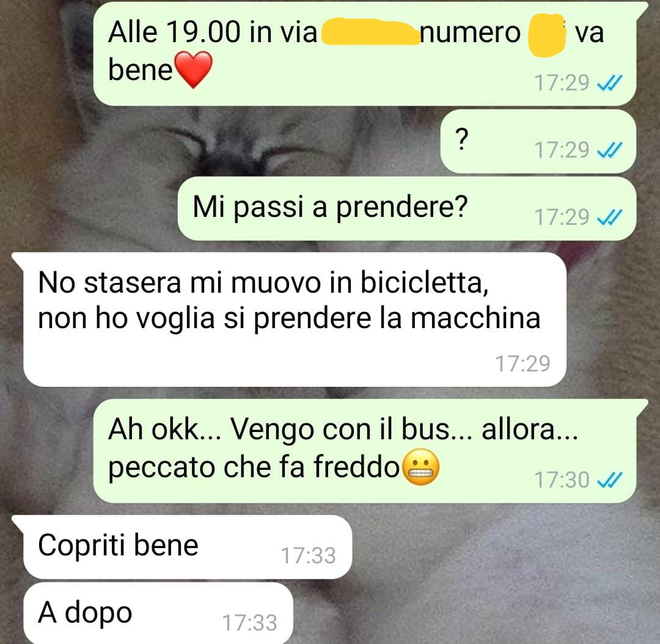Viewport: 660px width, 644px height.
Task: Tap the yellow-censored house number
Action: pos(547,34)
